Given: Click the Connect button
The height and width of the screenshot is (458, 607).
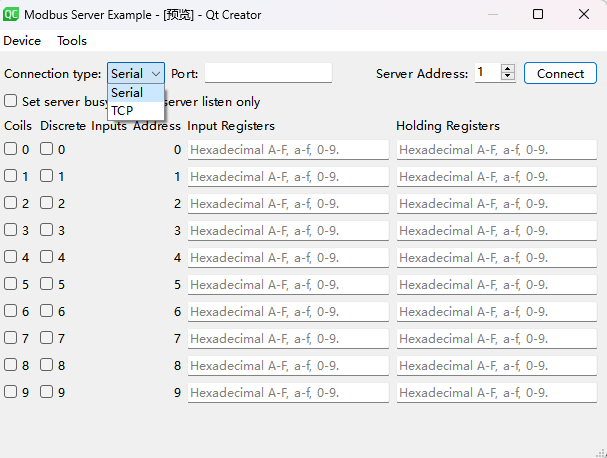Looking at the screenshot, I should point(560,73).
